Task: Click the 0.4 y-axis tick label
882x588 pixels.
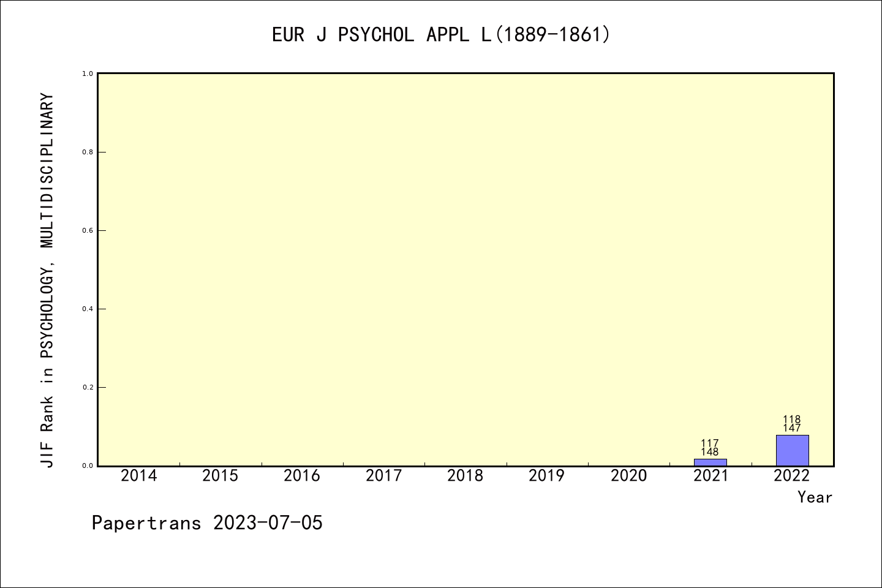Action: 88,309
